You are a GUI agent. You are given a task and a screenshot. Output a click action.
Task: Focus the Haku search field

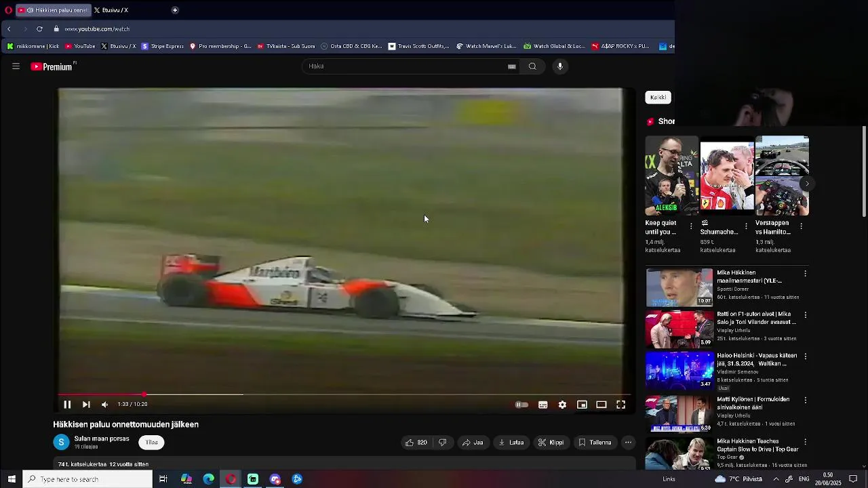pyautogui.click(x=405, y=66)
